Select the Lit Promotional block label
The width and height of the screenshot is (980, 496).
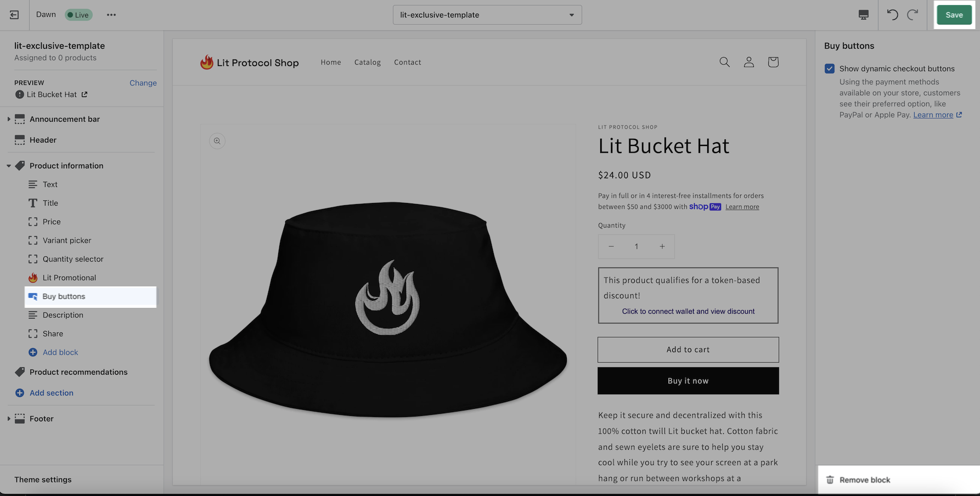(69, 278)
